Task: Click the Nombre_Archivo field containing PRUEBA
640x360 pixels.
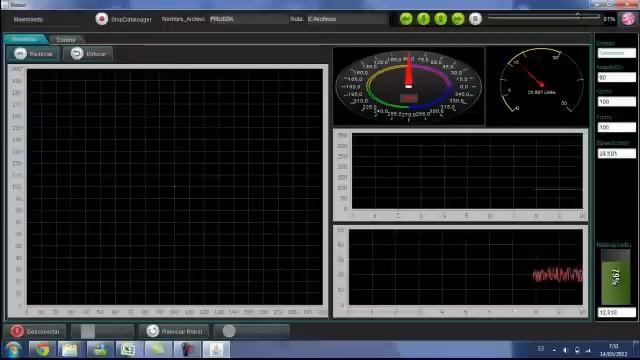Action: pos(248,19)
